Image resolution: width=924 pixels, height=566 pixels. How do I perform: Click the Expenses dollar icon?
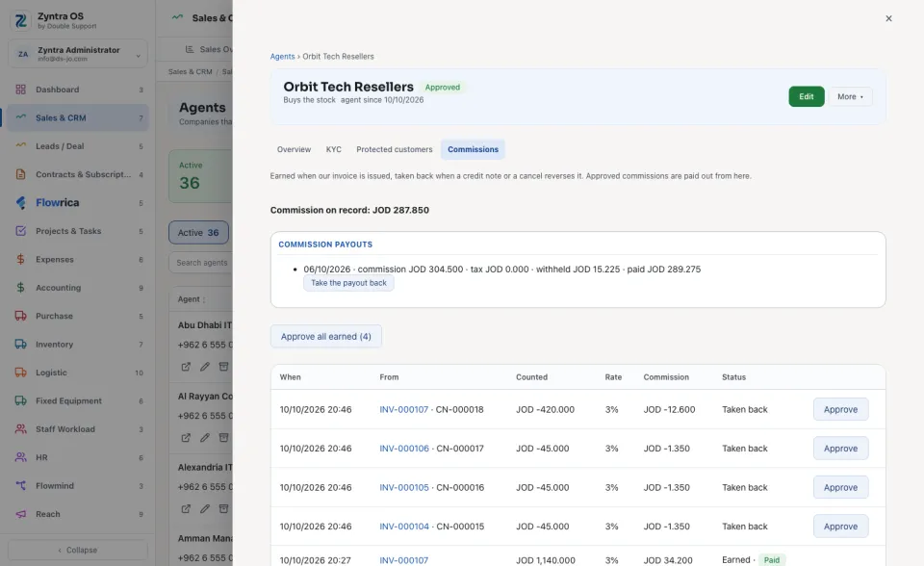pos(20,260)
